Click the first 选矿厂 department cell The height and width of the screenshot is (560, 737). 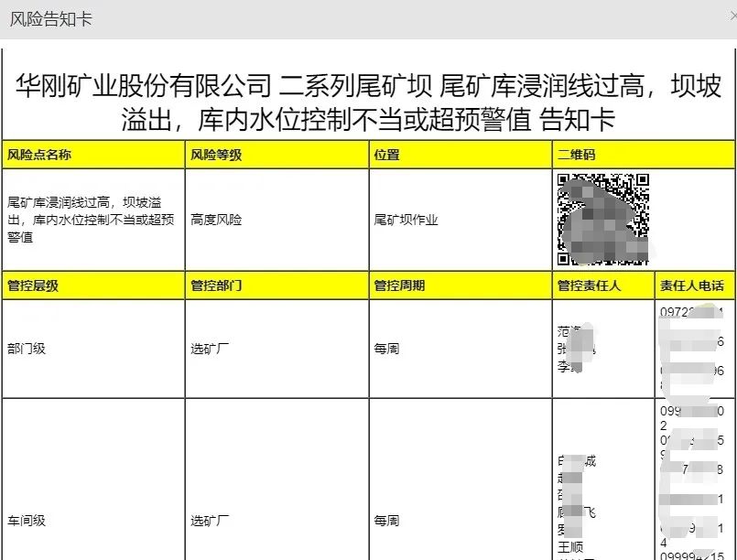point(210,348)
